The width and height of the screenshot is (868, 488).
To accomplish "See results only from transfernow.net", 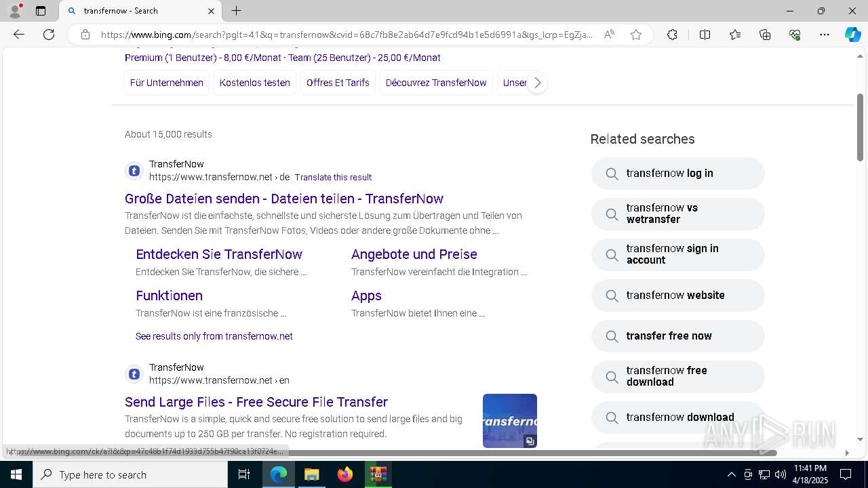I will [x=214, y=336].
